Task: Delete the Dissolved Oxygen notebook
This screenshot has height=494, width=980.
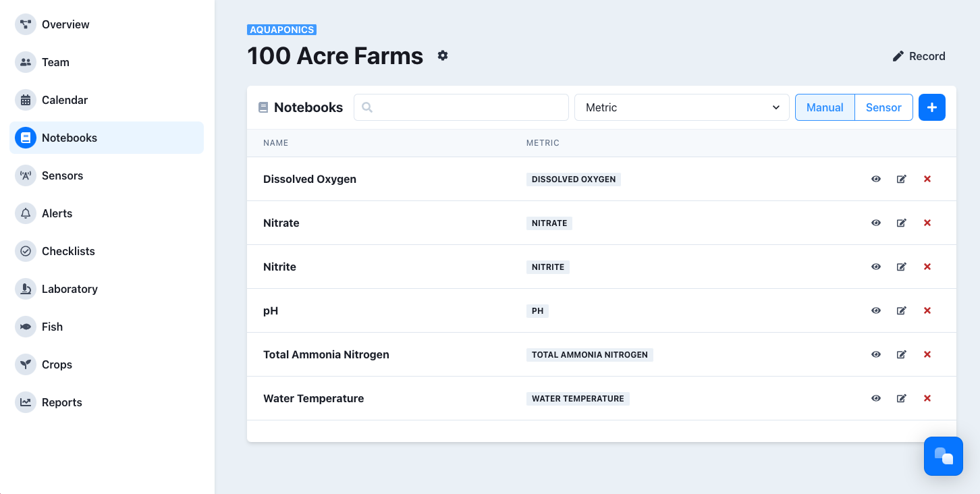Action: [x=927, y=179]
